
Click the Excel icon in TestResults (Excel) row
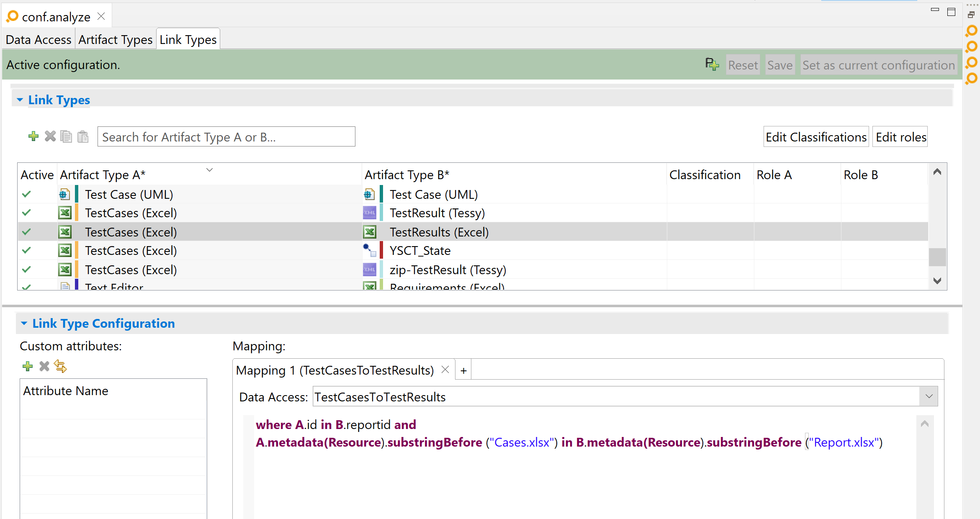point(370,232)
